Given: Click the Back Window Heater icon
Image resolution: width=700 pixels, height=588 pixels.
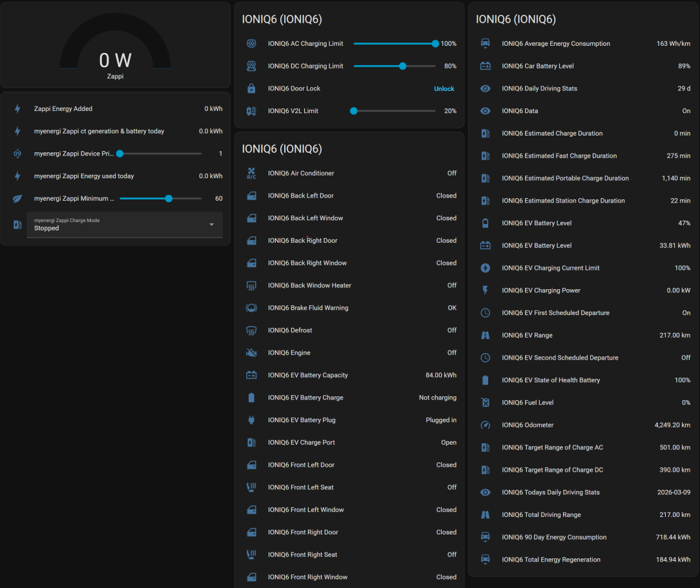Looking at the screenshot, I should (251, 285).
